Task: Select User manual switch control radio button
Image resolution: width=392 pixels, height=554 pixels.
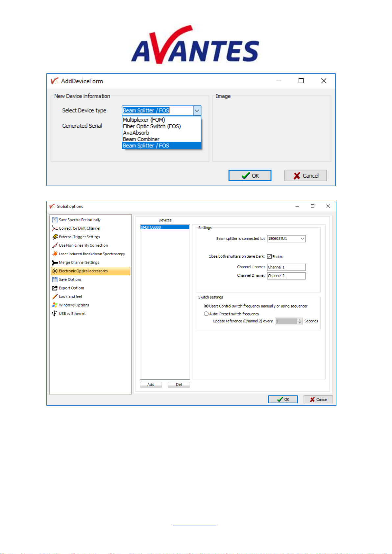Action: [206, 306]
